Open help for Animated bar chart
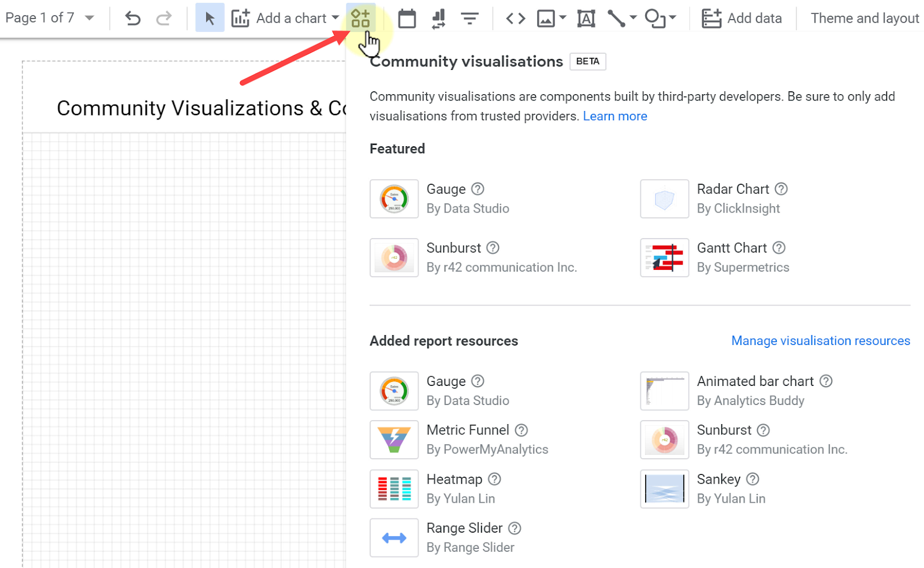 coord(826,381)
